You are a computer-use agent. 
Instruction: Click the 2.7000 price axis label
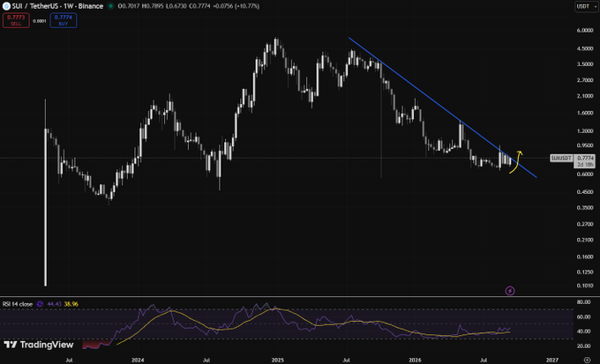(585, 80)
